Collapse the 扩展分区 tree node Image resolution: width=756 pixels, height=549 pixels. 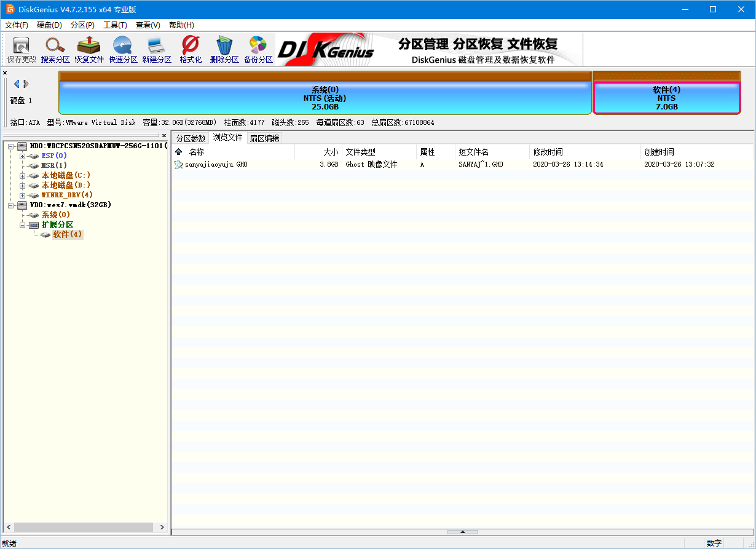[x=22, y=224]
